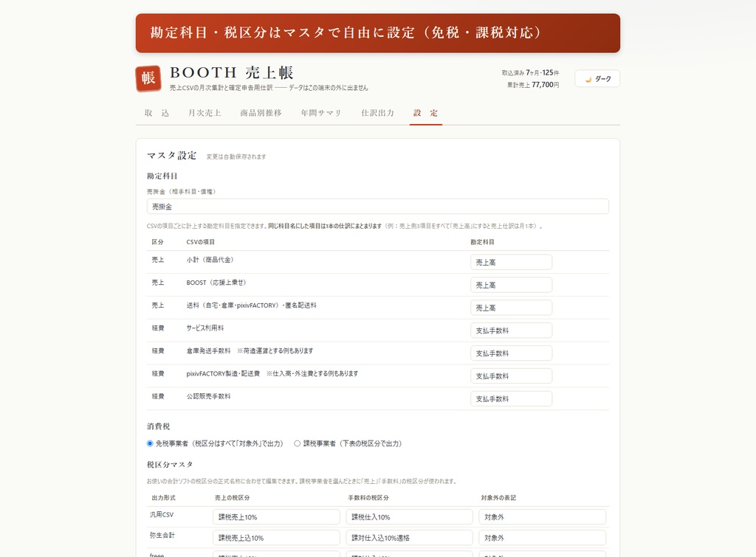Edit the 売掛金 account name field

click(x=377, y=207)
